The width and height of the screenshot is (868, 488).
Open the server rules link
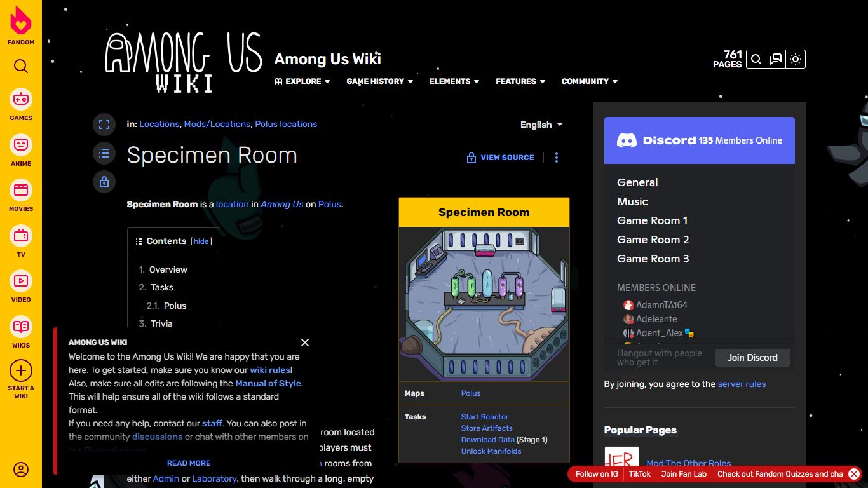(x=742, y=384)
